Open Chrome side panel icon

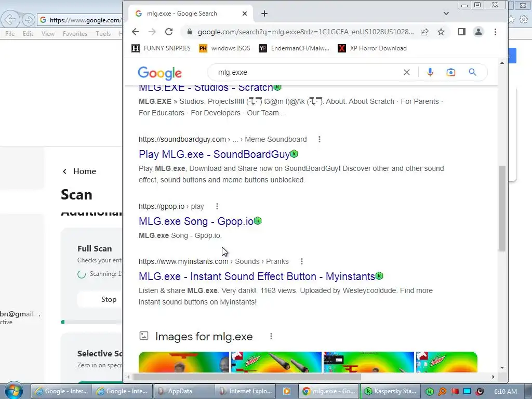[461, 32]
